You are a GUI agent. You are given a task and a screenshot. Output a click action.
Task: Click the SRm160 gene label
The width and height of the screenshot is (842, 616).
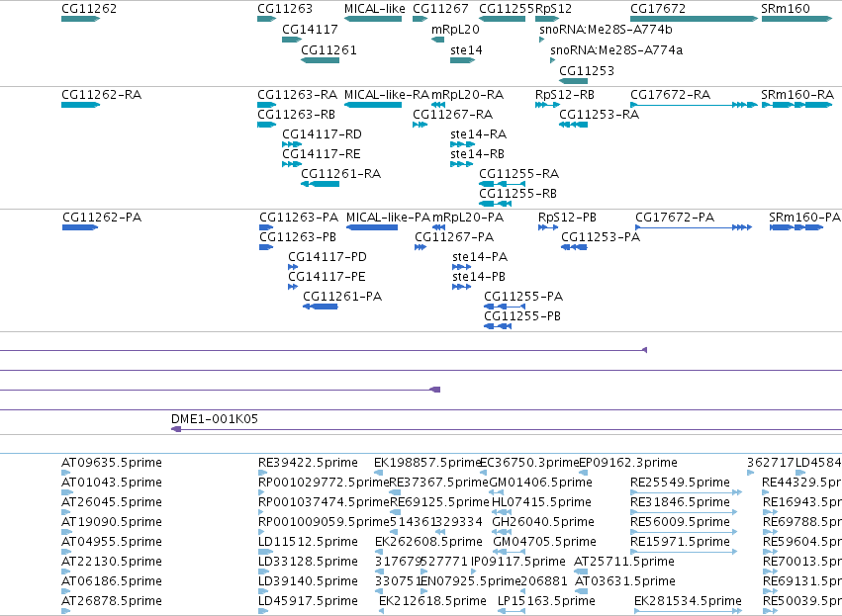(x=785, y=9)
